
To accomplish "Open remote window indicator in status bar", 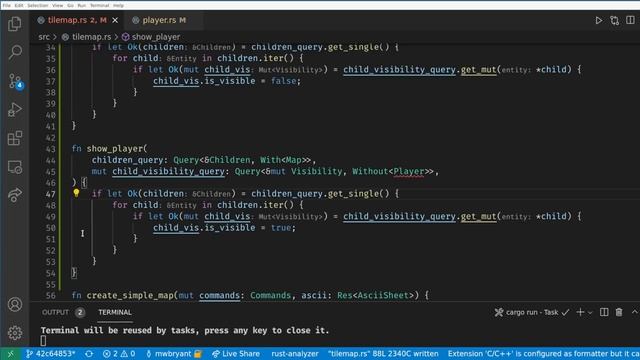I will pos(10,354).
